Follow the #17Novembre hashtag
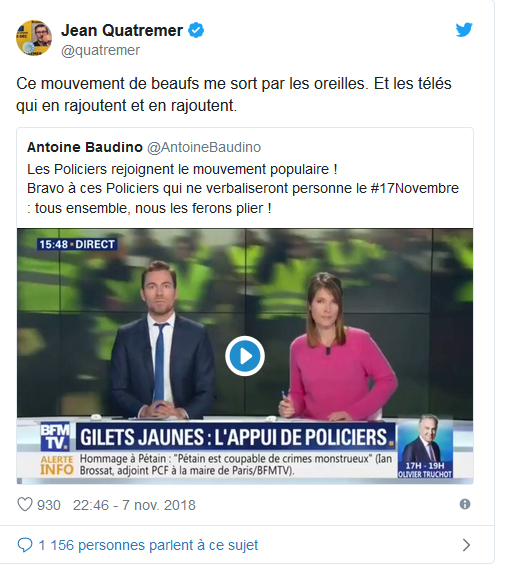The image size is (506, 565). [414, 188]
